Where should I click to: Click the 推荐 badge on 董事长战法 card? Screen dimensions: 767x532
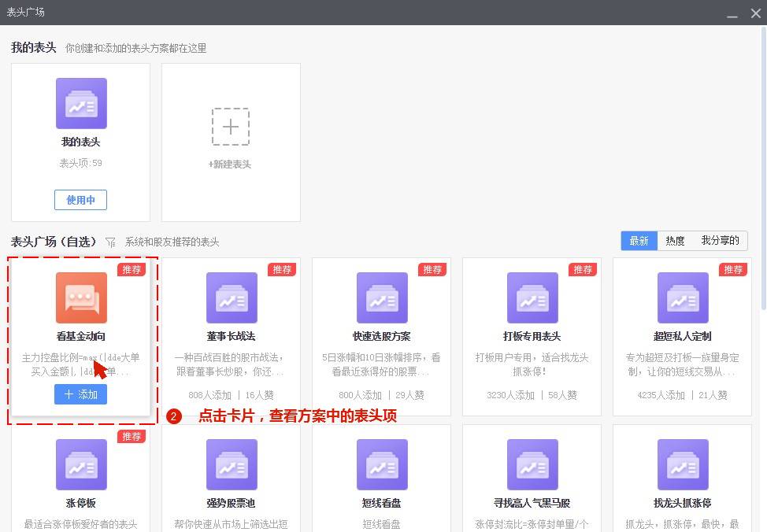click(x=282, y=269)
